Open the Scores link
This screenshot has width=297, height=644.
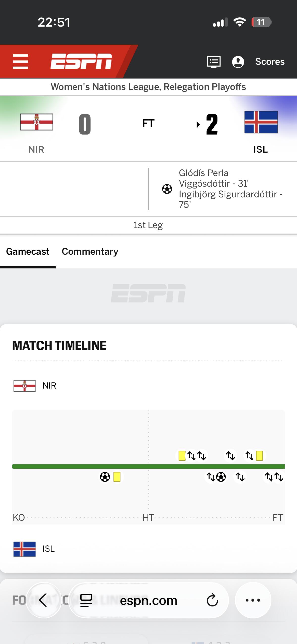[x=270, y=61]
